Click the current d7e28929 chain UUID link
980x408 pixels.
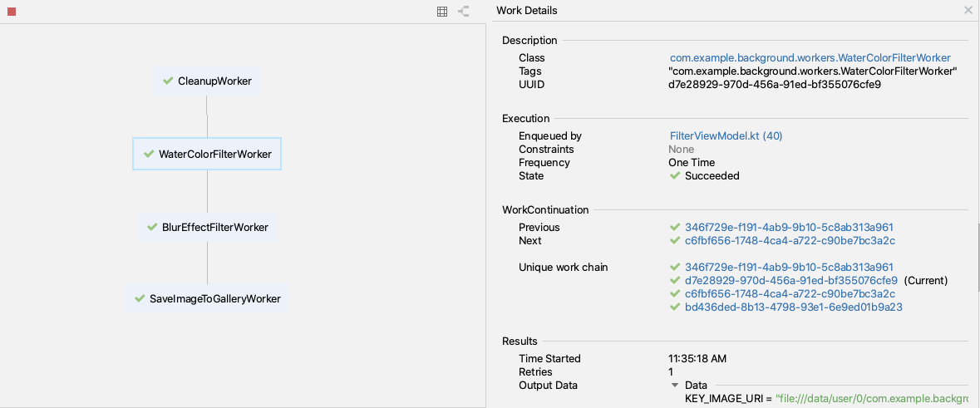click(790, 281)
